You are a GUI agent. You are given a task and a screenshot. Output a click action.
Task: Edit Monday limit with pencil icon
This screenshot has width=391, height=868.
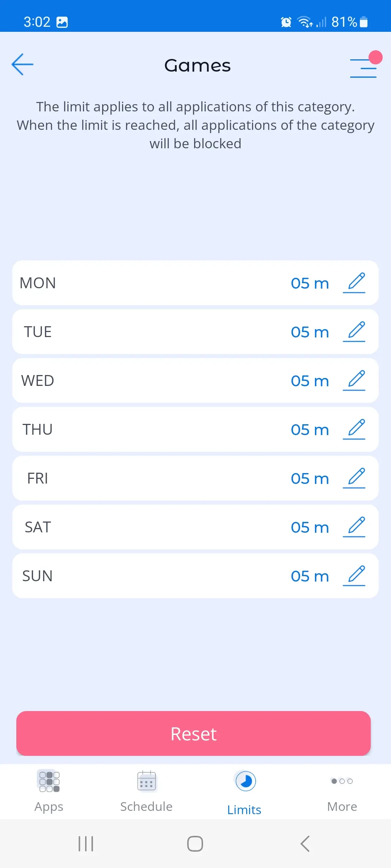coord(354,283)
